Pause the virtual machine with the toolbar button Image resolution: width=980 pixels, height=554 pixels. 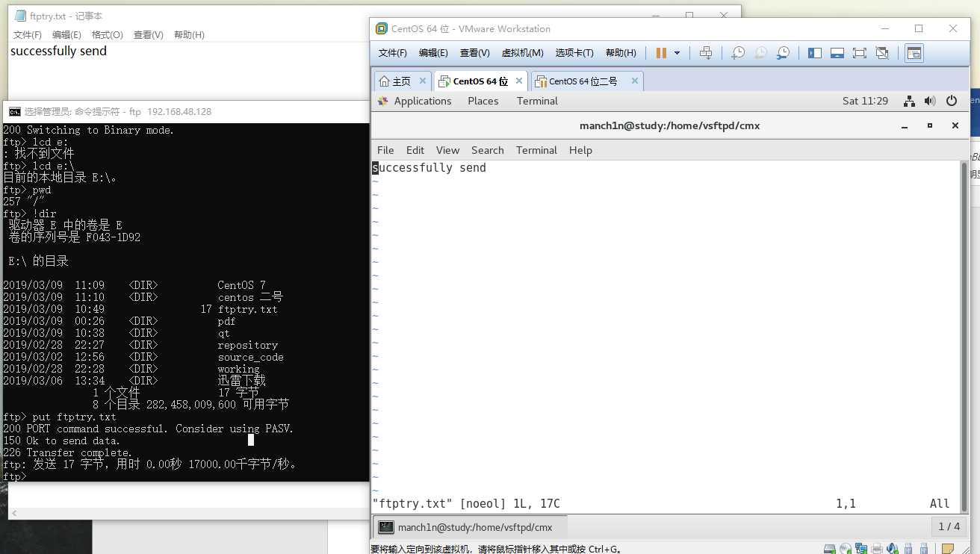point(661,53)
